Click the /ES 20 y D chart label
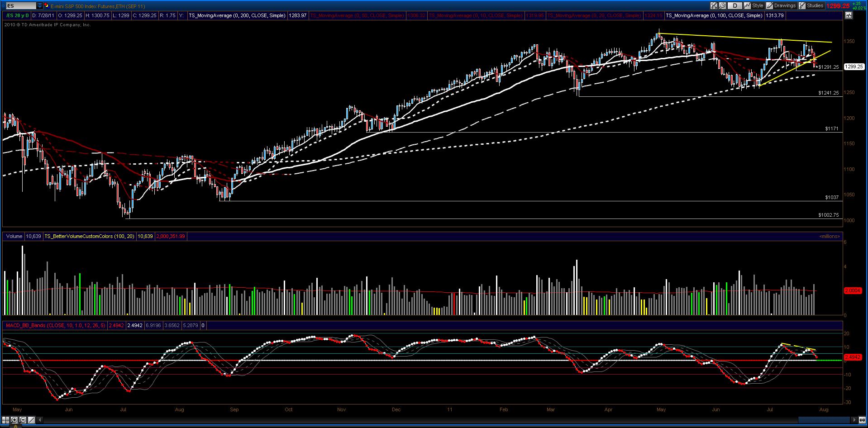 [x=17, y=15]
